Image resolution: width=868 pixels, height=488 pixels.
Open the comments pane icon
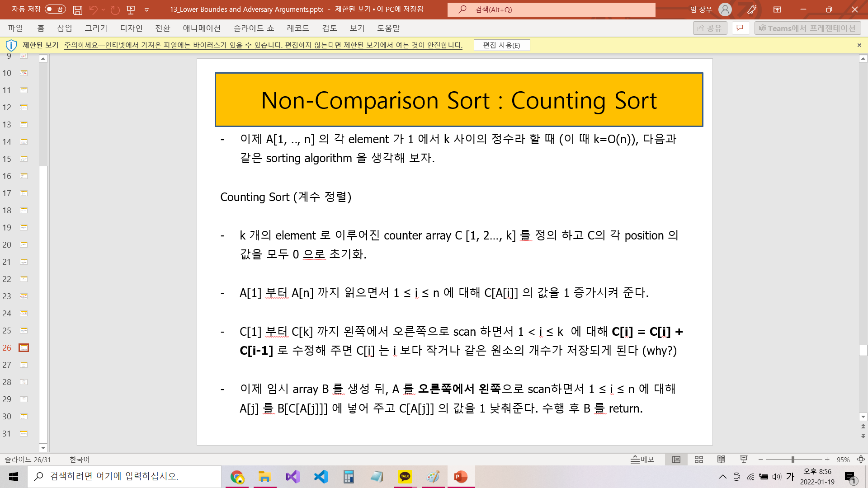coord(740,28)
